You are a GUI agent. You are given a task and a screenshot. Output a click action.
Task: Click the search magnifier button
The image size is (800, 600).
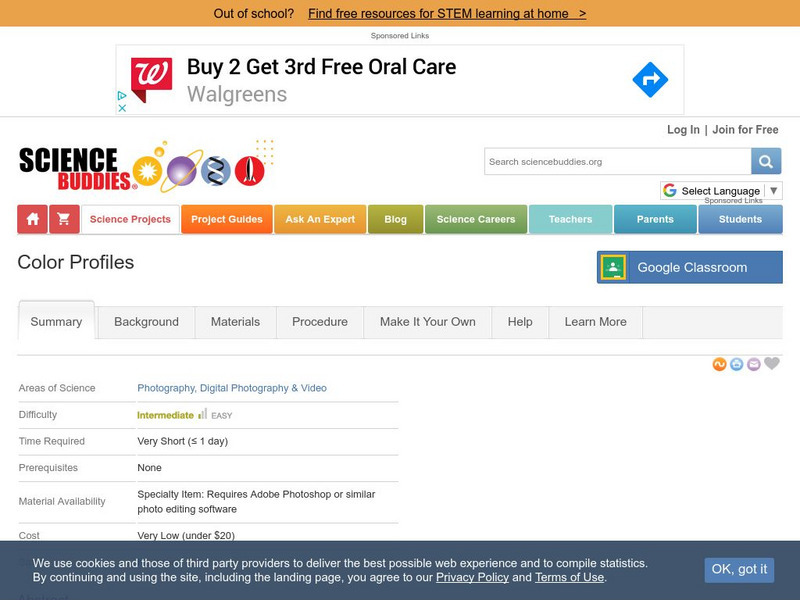pyautogui.click(x=766, y=162)
